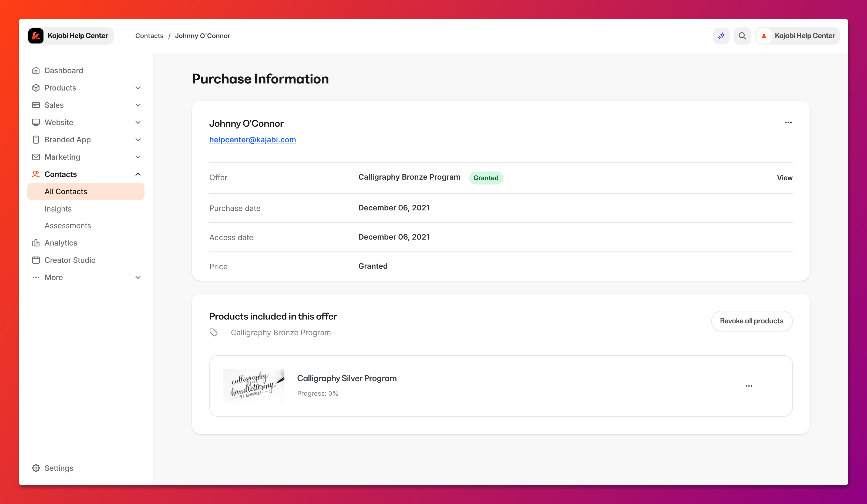The image size is (867, 504).
Task: Click the search magnifier icon
Action: click(742, 36)
